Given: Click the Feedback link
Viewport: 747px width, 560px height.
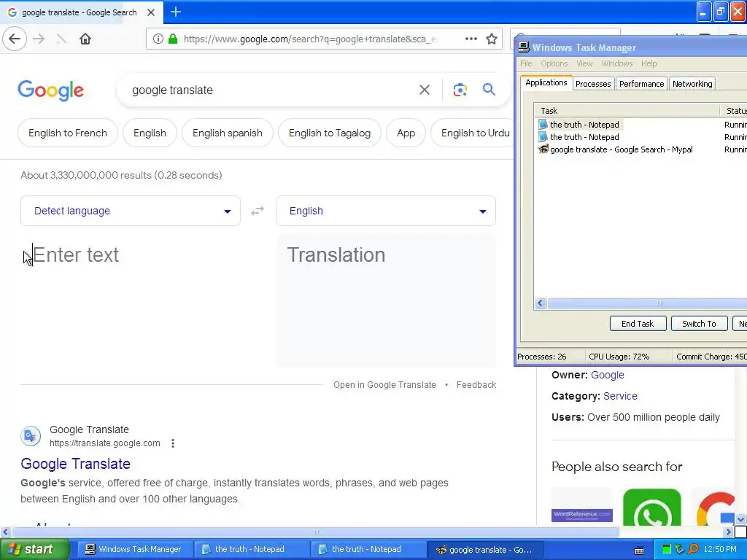Looking at the screenshot, I should (476, 385).
